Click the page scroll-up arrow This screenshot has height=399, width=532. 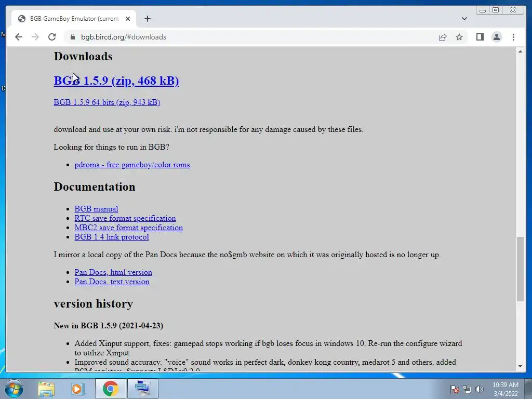coord(520,51)
